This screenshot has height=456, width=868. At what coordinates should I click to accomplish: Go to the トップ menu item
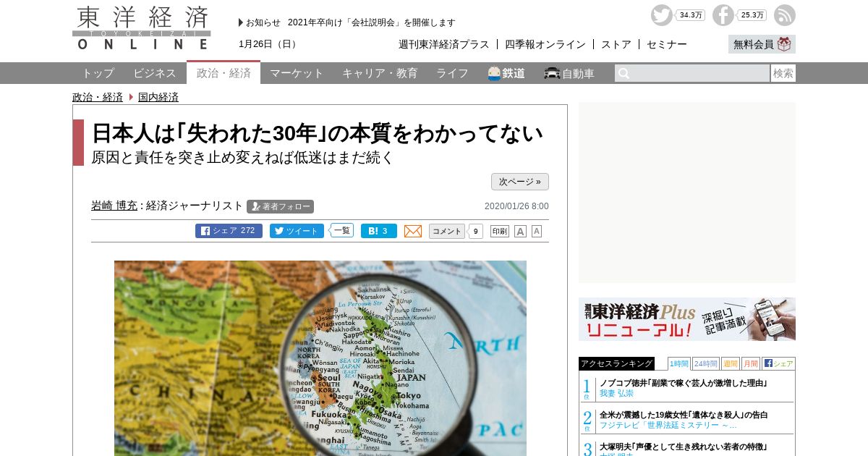click(98, 73)
